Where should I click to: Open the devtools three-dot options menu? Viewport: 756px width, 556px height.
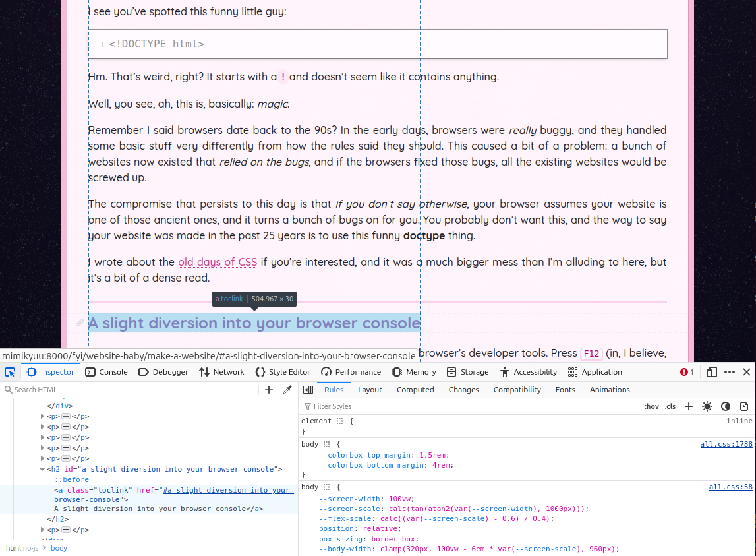click(729, 372)
